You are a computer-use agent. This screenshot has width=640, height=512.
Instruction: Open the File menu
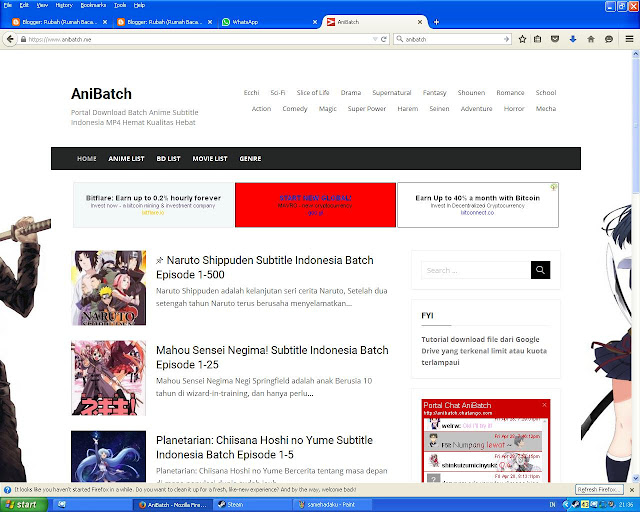click(x=8, y=5)
